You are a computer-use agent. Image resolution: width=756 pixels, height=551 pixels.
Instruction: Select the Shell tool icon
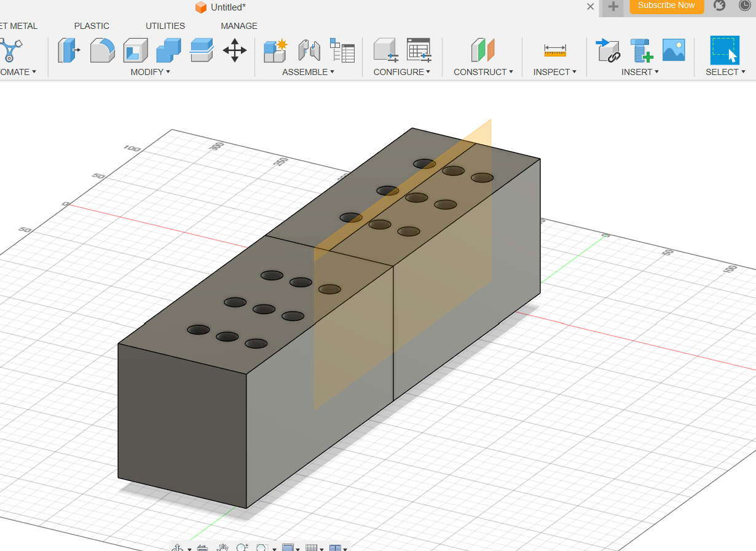tap(135, 50)
